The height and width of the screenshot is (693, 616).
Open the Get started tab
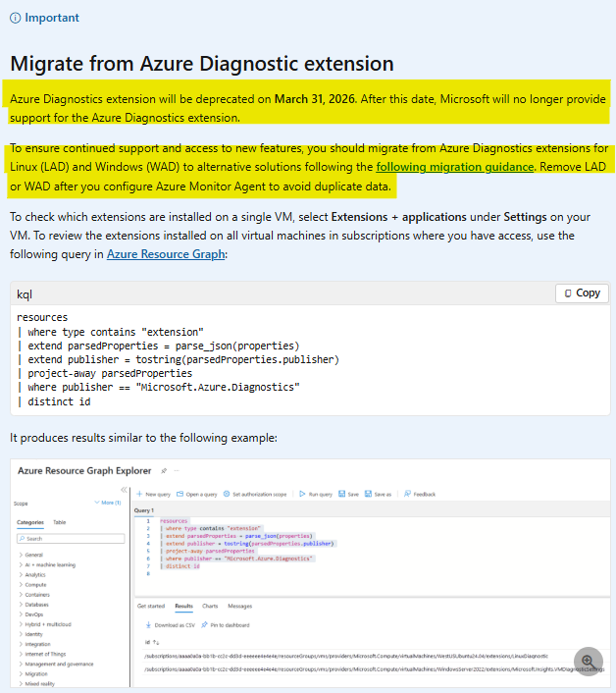click(151, 606)
